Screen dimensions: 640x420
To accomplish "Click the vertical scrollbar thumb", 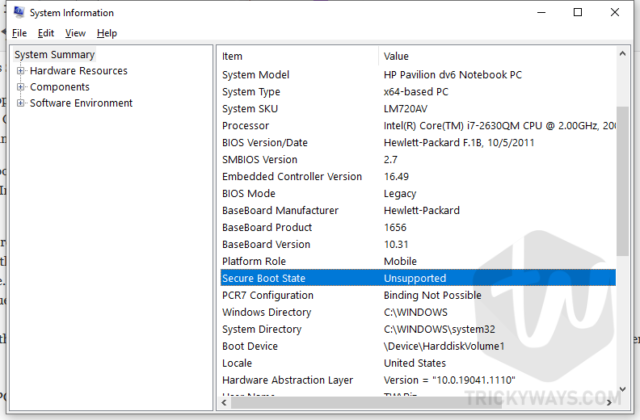I will tap(622, 181).
